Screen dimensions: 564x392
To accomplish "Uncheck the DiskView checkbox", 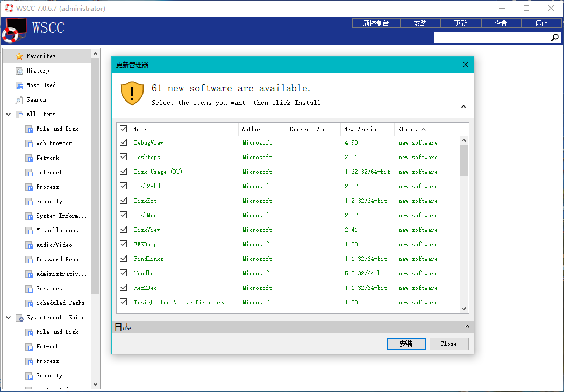I will (x=123, y=230).
